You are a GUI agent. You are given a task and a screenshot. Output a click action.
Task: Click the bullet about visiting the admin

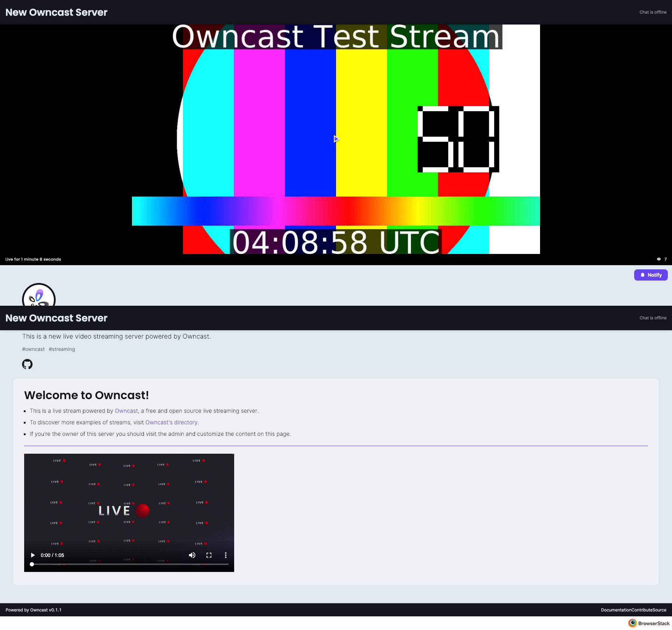coord(160,434)
